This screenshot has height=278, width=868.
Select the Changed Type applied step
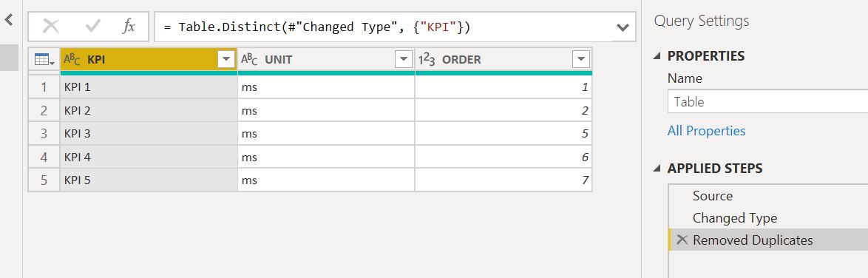(768, 218)
